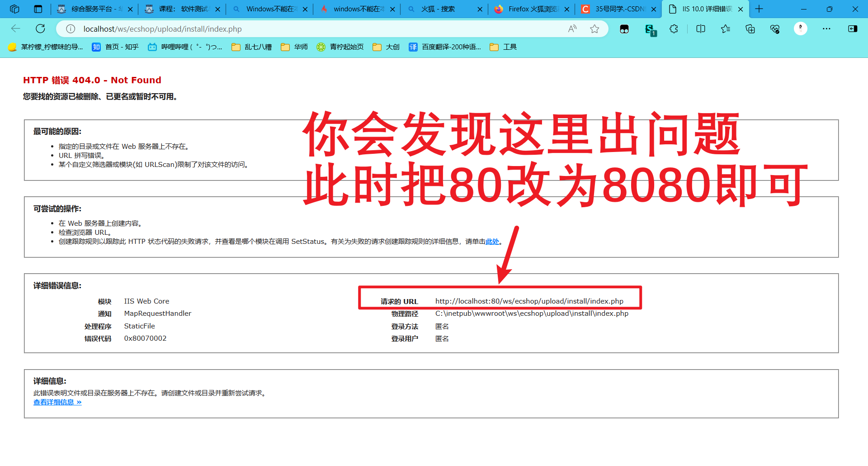Open the 百度翻译-200种语 bookmark
The image size is (868, 466).
click(445, 47)
